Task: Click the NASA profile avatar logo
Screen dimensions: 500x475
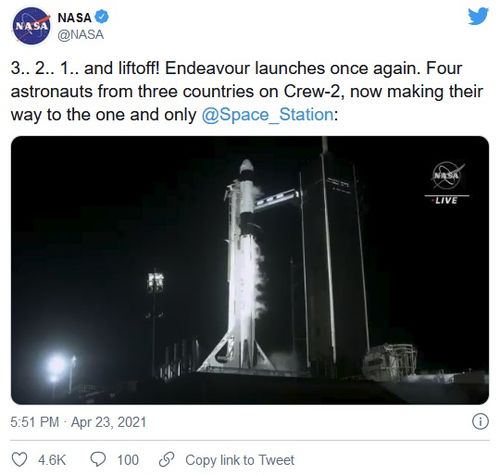Action: tap(31, 26)
